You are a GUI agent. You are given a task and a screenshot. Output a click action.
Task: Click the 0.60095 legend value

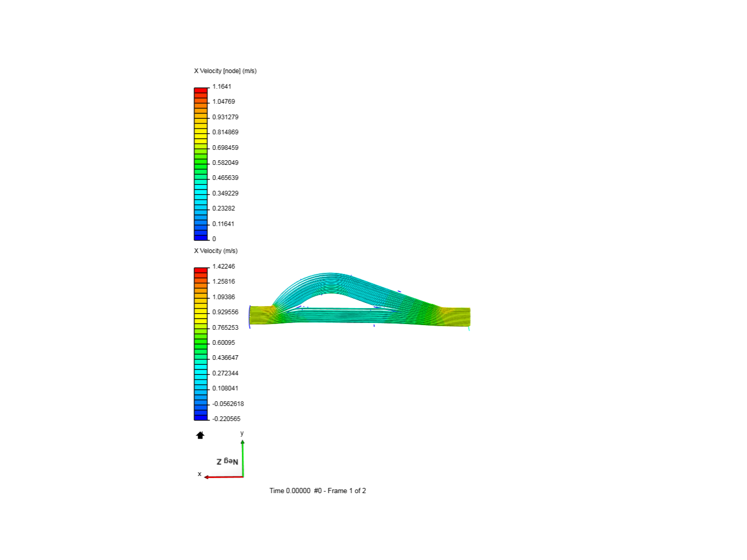(x=224, y=343)
